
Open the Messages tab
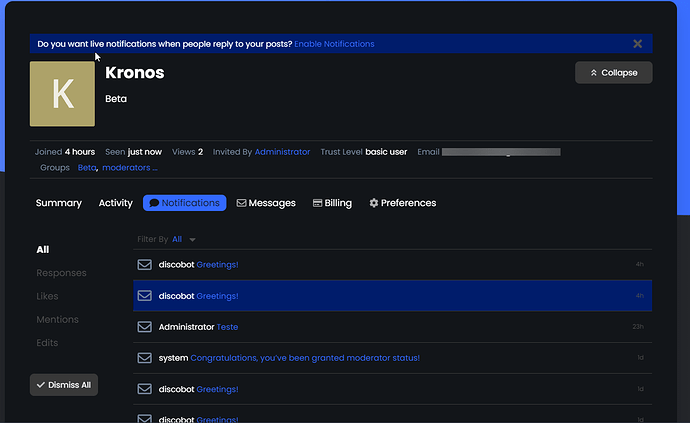[266, 203]
